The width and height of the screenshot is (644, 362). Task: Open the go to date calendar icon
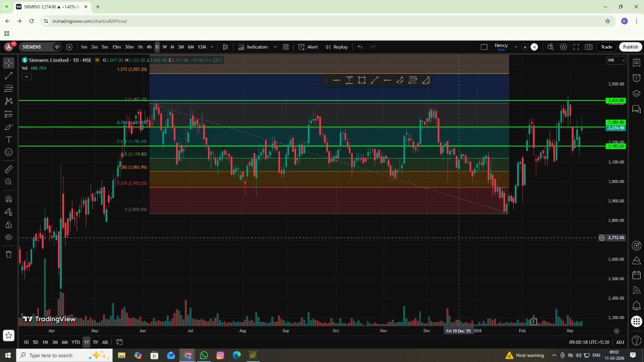tap(119, 342)
